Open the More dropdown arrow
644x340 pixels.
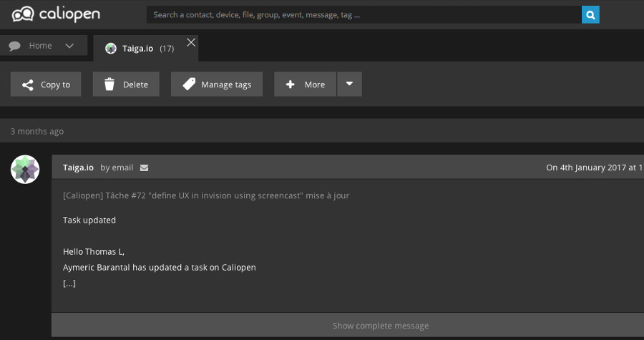349,84
